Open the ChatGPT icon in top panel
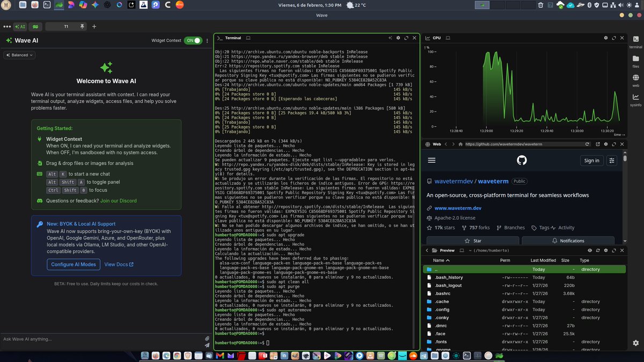The height and width of the screenshot is (362, 644). (107, 5)
